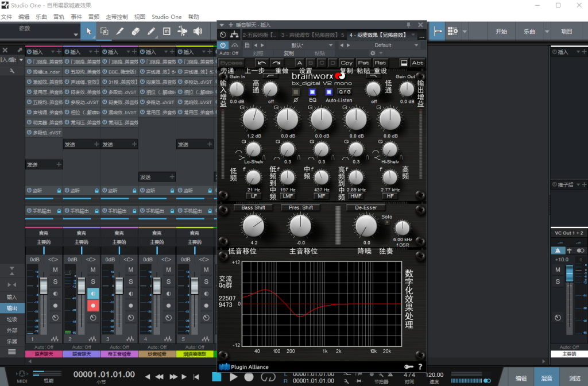Screen dimensions: 588x386
Task: Toggle the phase invert Ø button
Action: click(x=296, y=92)
